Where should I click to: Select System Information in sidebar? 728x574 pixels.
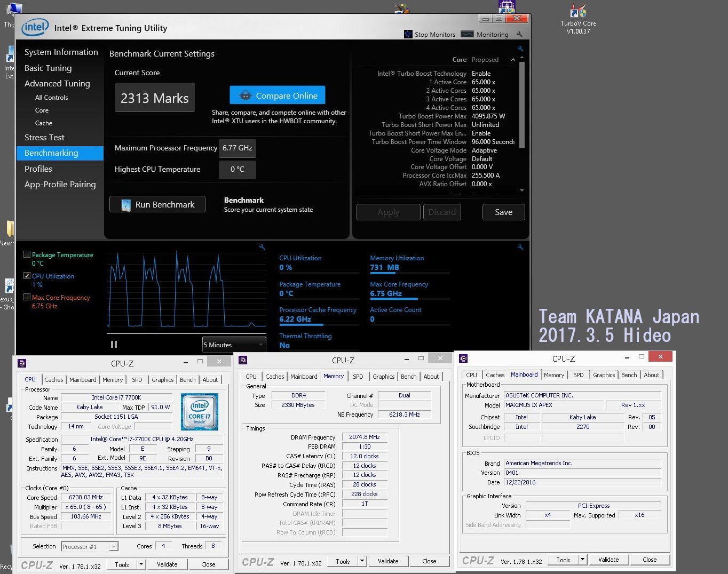pyautogui.click(x=61, y=52)
